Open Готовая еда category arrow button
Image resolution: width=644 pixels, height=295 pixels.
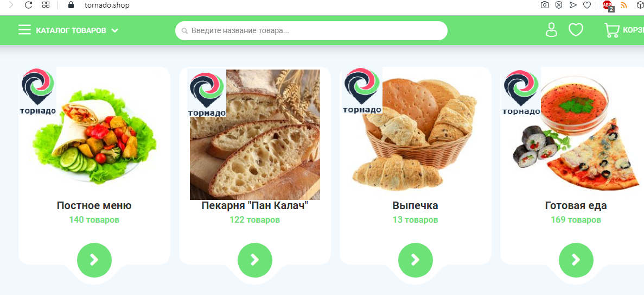(x=576, y=260)
